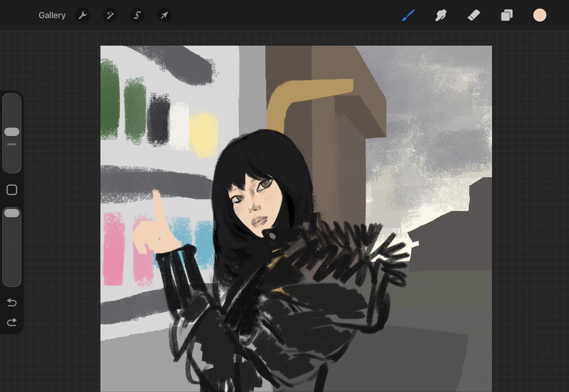
Task: Activate the Transform arrow tool
Action: click(x=164, y=16)
